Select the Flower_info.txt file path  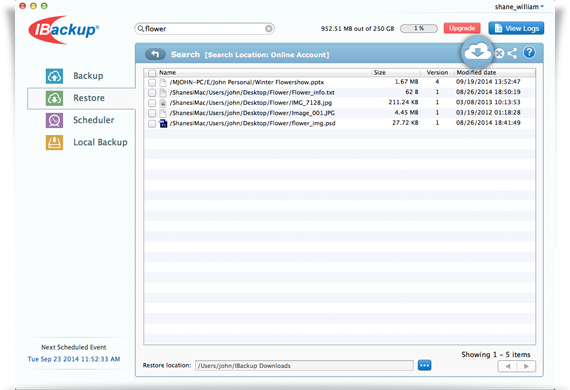pyautogui.click(x=252, y=93)
